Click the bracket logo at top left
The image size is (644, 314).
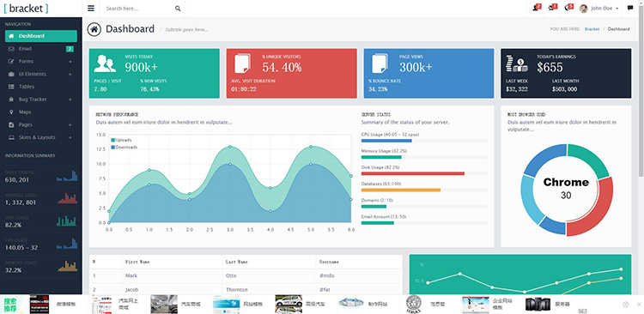pos(26,9)
